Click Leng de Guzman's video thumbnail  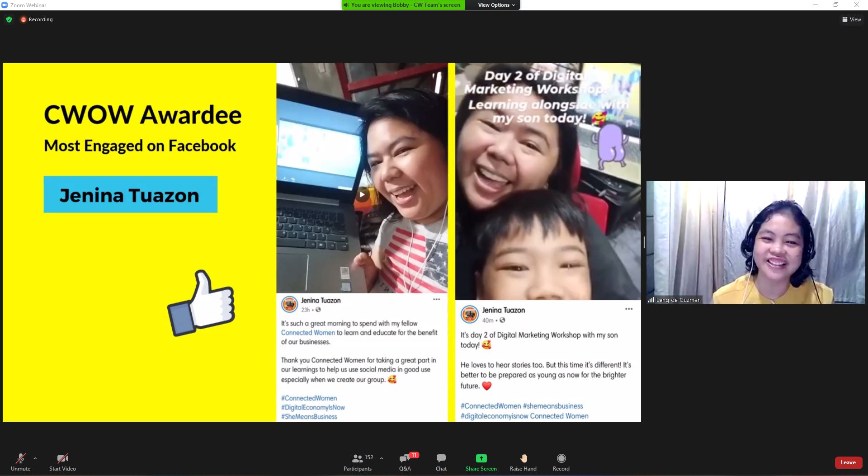coord(755,242)
